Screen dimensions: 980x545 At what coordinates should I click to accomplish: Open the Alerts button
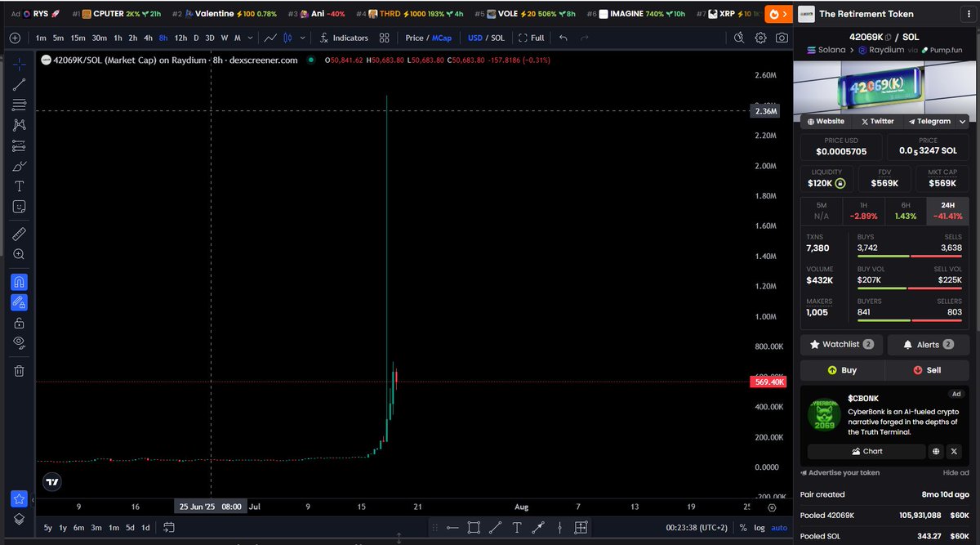(929, 345)
